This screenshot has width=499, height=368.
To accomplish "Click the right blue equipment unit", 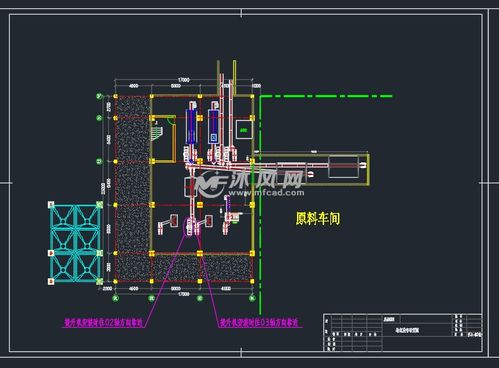I will 213,126.
